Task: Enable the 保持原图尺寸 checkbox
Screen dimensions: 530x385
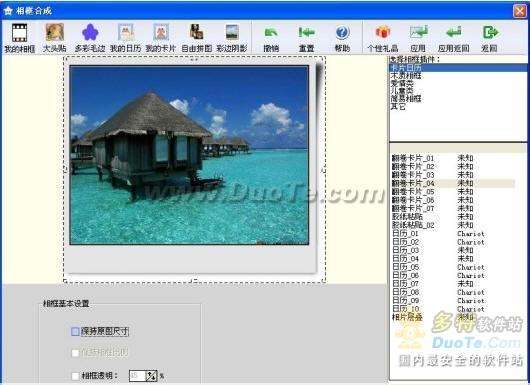Action: pyautogui.click(x=75, y=332)
